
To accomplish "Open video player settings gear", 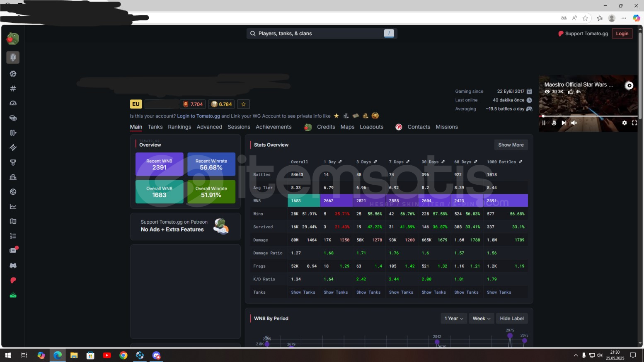I will pyautogui.click(x=625, y=123).
